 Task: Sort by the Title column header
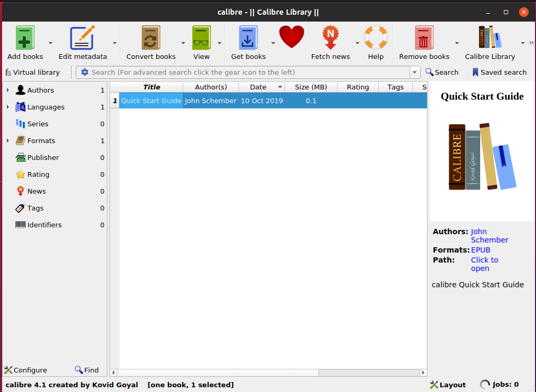[x=151, y=87]
